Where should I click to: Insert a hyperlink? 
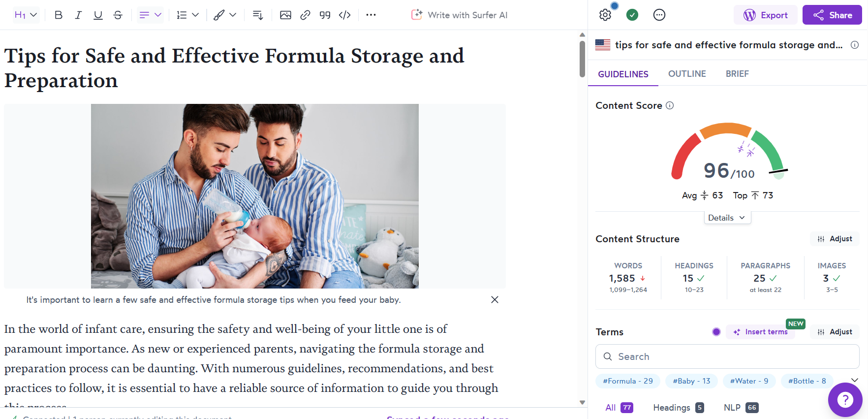coord(305,15)
